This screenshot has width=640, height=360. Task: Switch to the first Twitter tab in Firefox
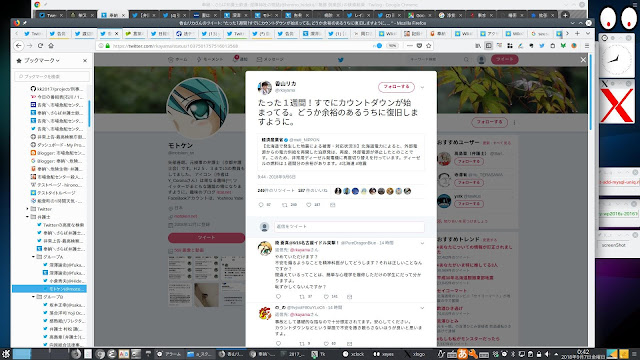33,33
